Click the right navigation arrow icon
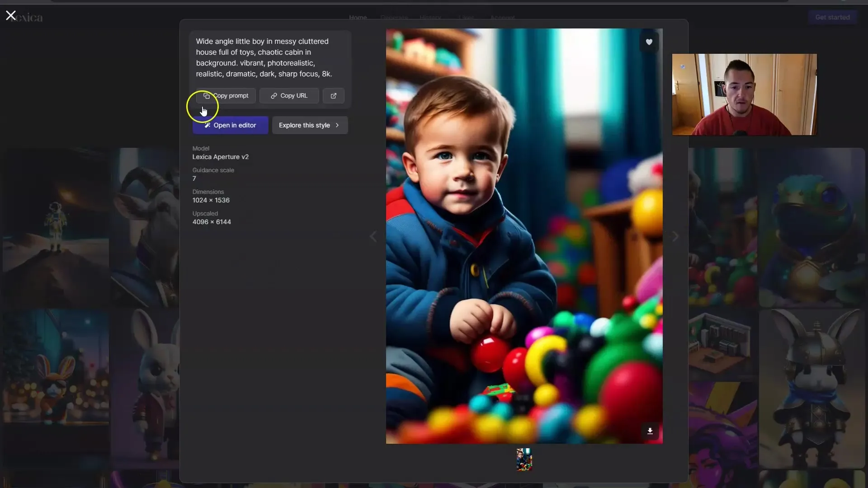The width and height of the screenshot is (868, 488). coord(674,237)
